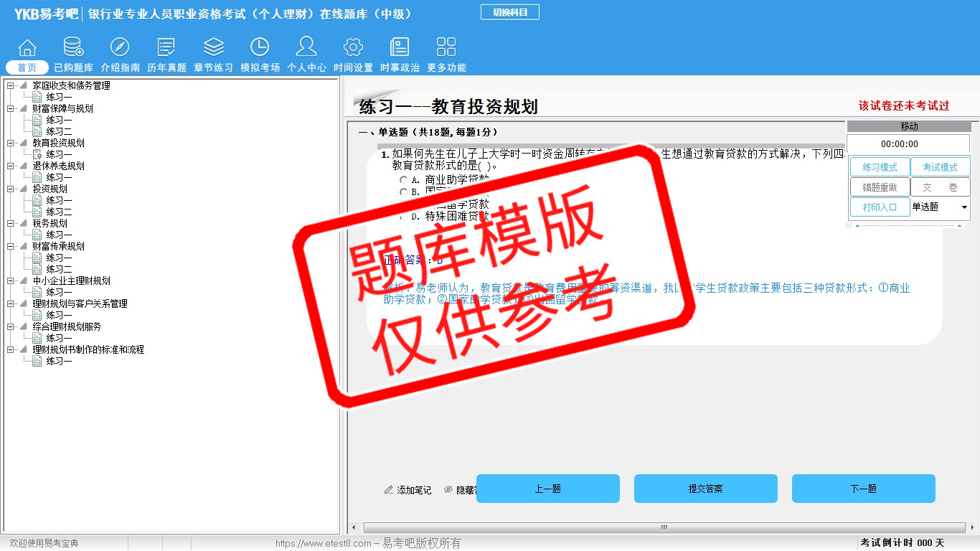Viewport: 980px width, 551px height.
Task: Open 练习一 under 中小企业主理财规划
Action: click(60, 293)
